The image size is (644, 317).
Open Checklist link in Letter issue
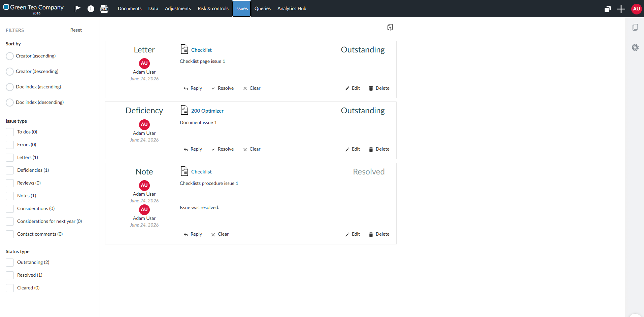click(x=201, y=50)
